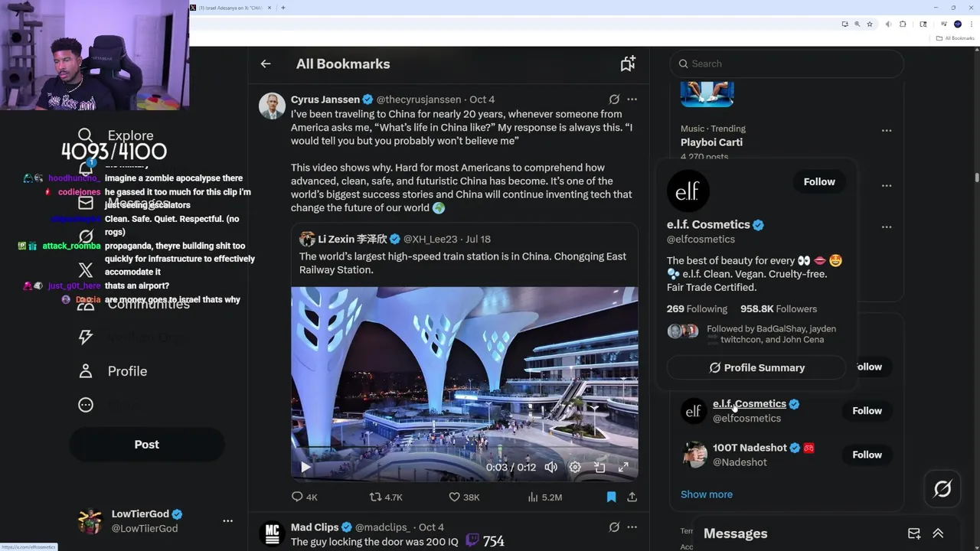
Task: Open the All Bookmarks folder in the bookmarks bar
Action: (955, 38)
